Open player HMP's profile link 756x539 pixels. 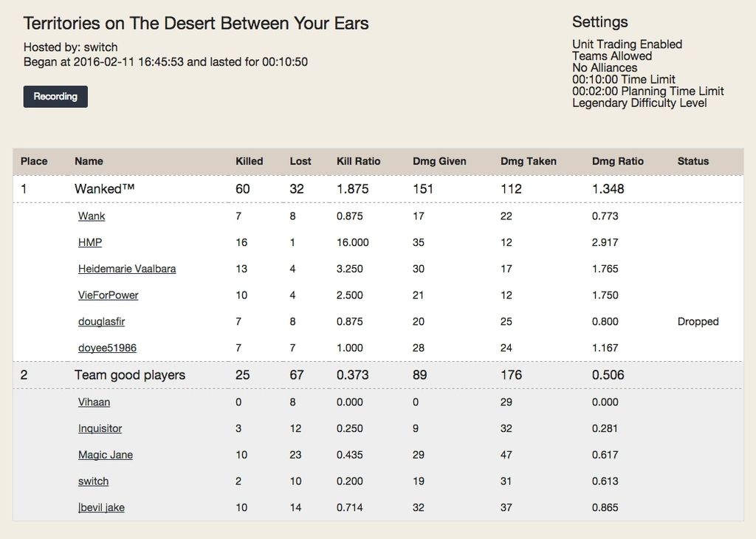[90, 242]
